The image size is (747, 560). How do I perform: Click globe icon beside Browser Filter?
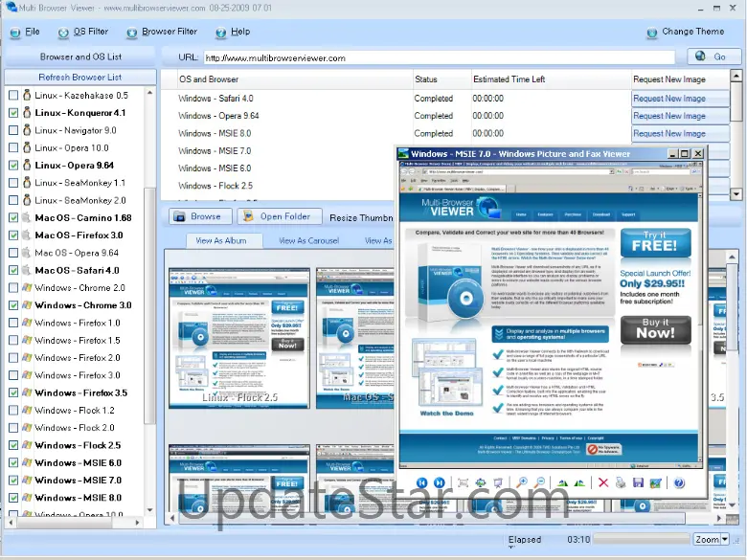point(132,33)
